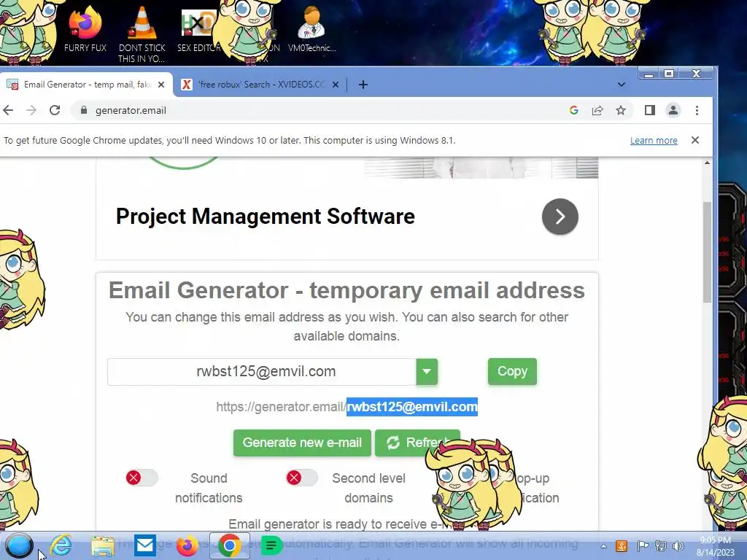Open the volume speaker tray icon
Screen dimensions: 747x560
[x=678, y=546]
